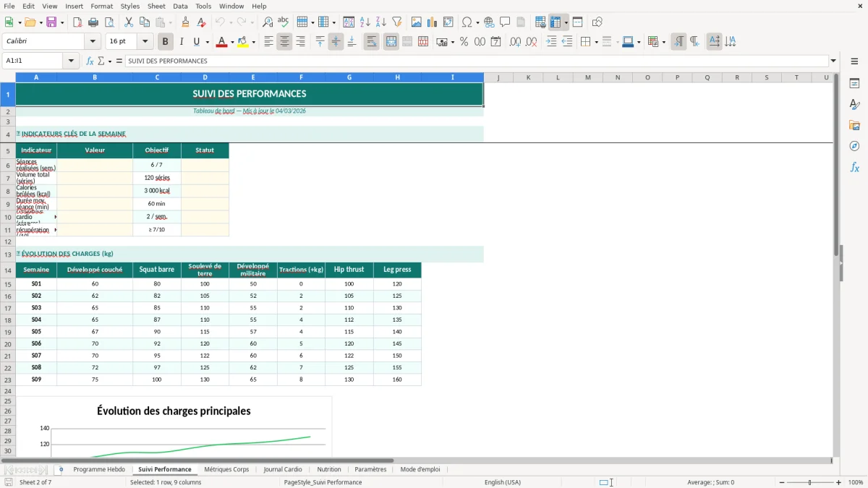
Task: Switch to the Journal Cardio sheet tab
Action: [283, 469]
